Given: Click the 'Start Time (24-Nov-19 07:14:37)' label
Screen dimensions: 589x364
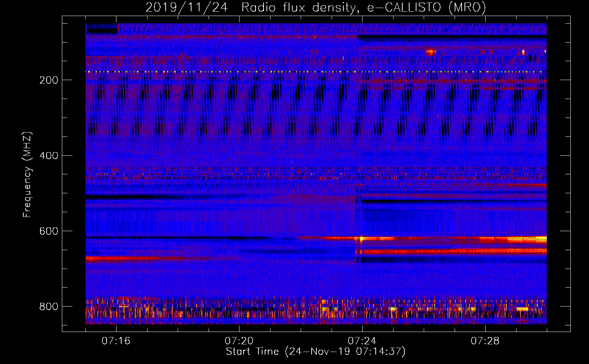Looking at the screenshot, I should 316,352.
